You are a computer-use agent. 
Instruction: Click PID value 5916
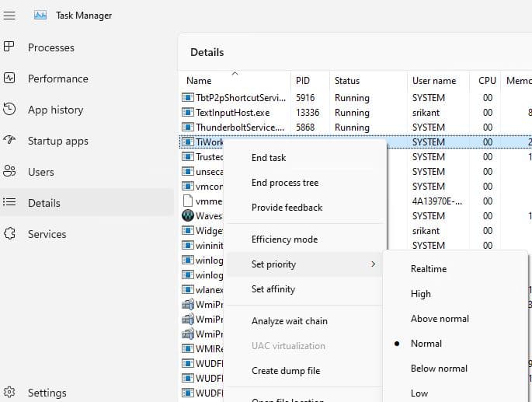305,98
